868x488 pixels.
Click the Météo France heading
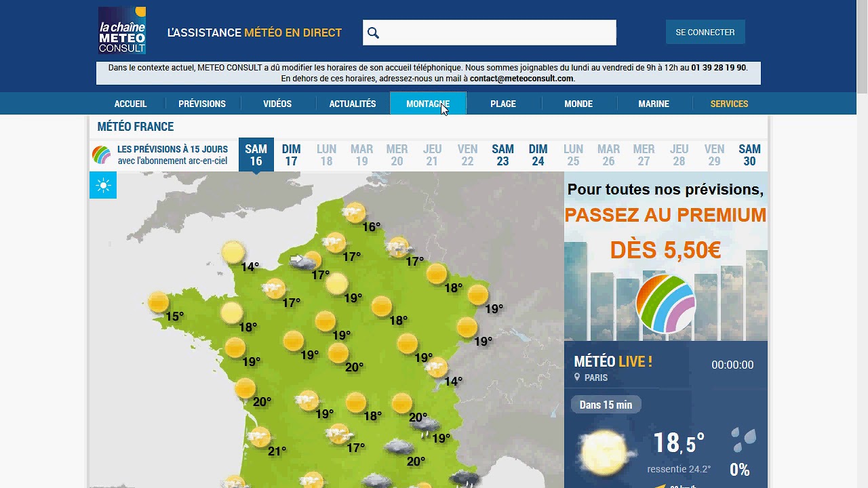pos(136,127)
